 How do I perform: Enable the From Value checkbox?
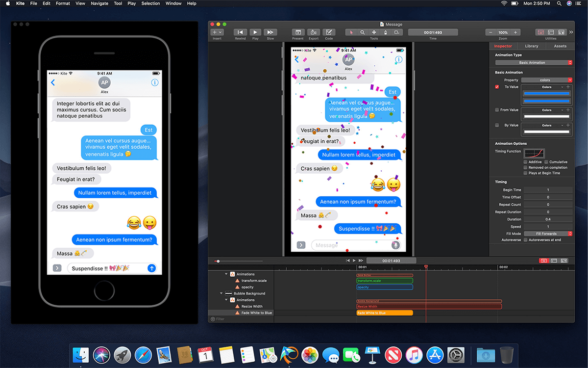click(497, 110)
